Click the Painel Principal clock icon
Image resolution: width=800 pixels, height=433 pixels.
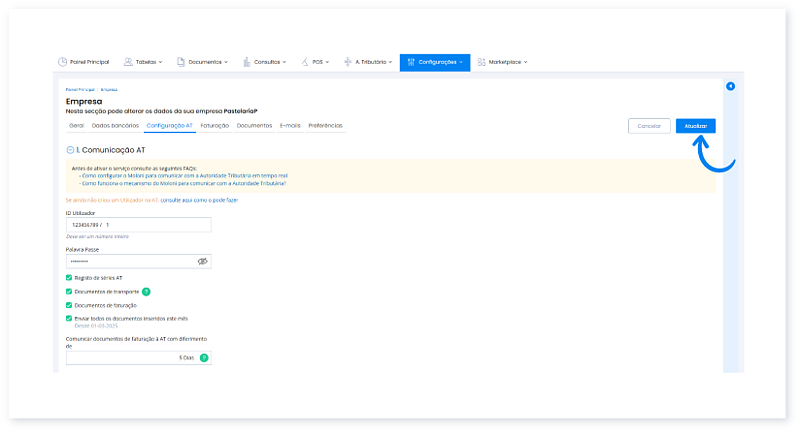pyautogui.click(x=63, y=62)
